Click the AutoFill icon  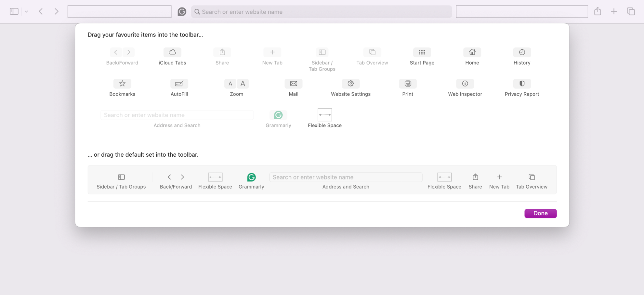pyautogui.click(x=179, y=83)
